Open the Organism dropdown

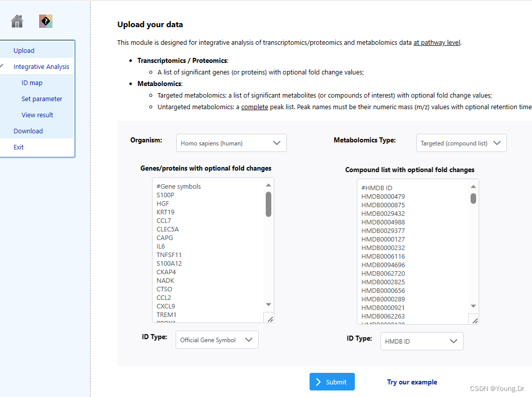[x=232, y=143]
